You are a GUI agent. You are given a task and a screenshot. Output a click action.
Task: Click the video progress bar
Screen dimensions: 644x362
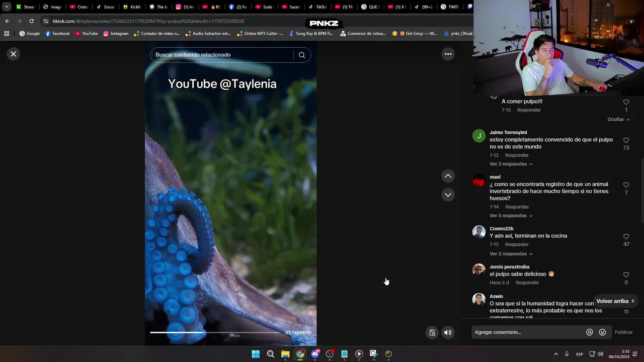point(215,332)
